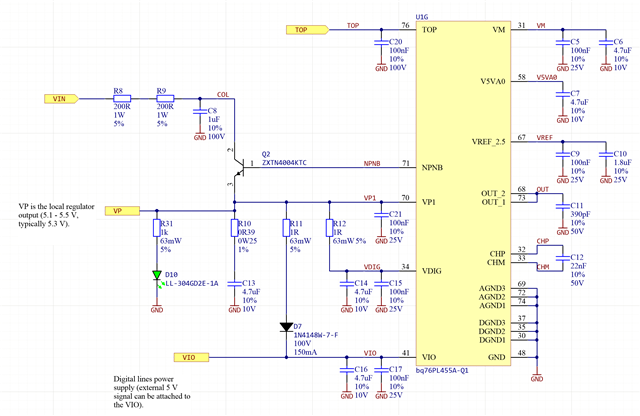Select capacitor C21 symbol
Screen dimensions: 640x416
(381, 215)
